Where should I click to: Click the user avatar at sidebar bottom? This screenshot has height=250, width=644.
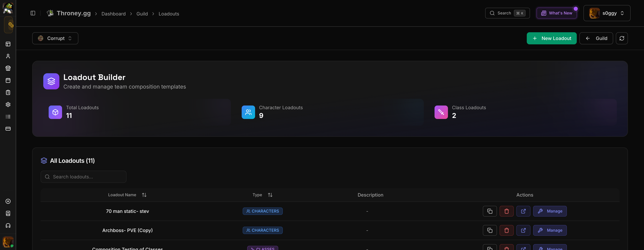8,242
